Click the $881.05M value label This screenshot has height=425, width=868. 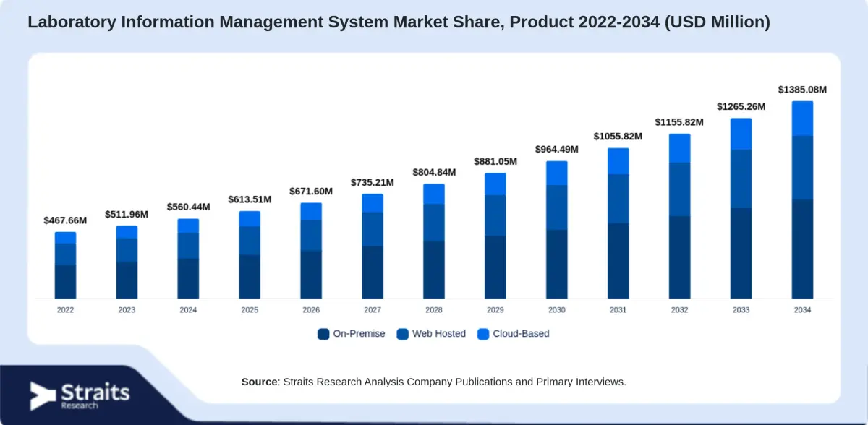click(495, 161)
